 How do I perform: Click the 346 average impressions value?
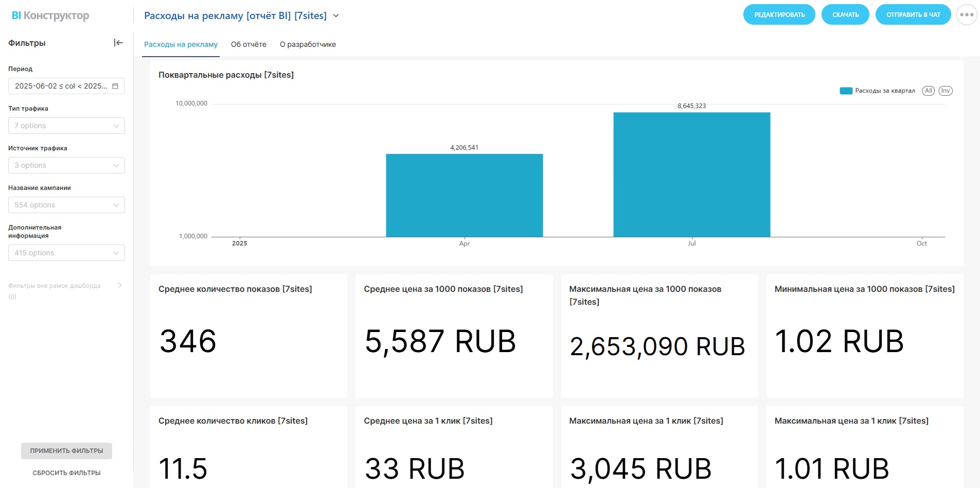(188, 341)
